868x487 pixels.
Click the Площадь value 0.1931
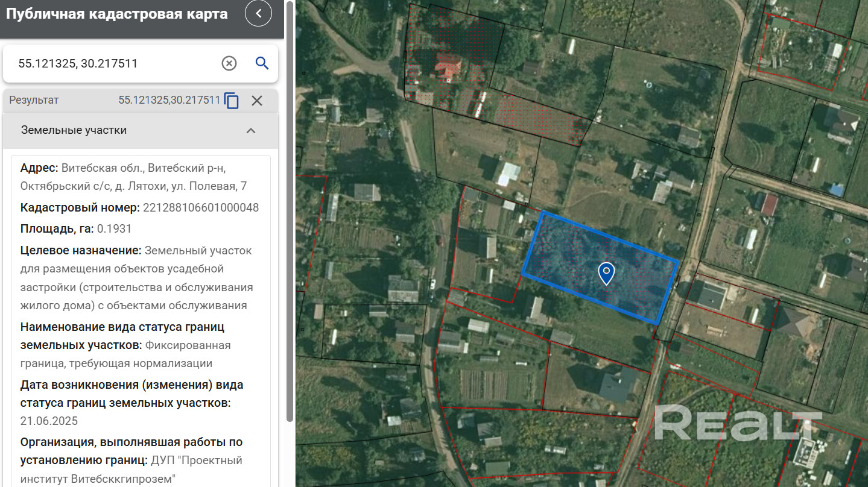tap(114, 229)
